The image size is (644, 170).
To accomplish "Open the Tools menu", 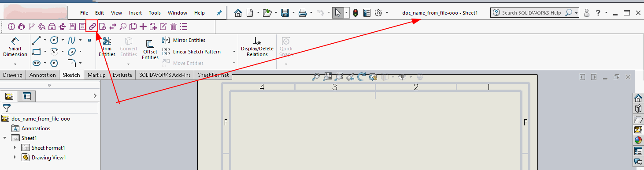I will 155,13.
